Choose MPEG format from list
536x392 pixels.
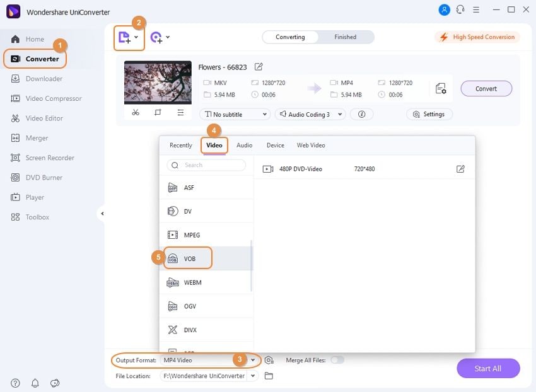point(206,235)
